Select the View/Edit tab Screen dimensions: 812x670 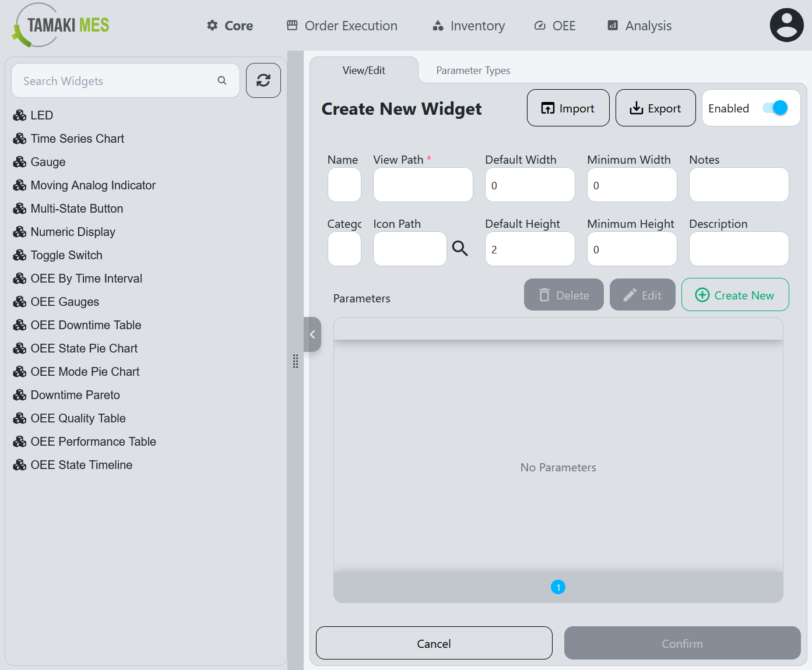(x=364, y=70)
